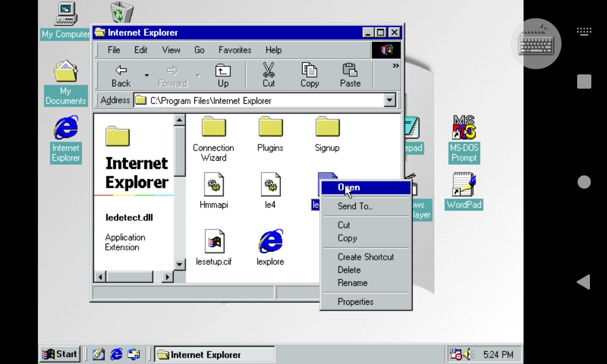607x364 pixels.
Task: Choose Properties in the context menu
Action: tap(366, 301)
